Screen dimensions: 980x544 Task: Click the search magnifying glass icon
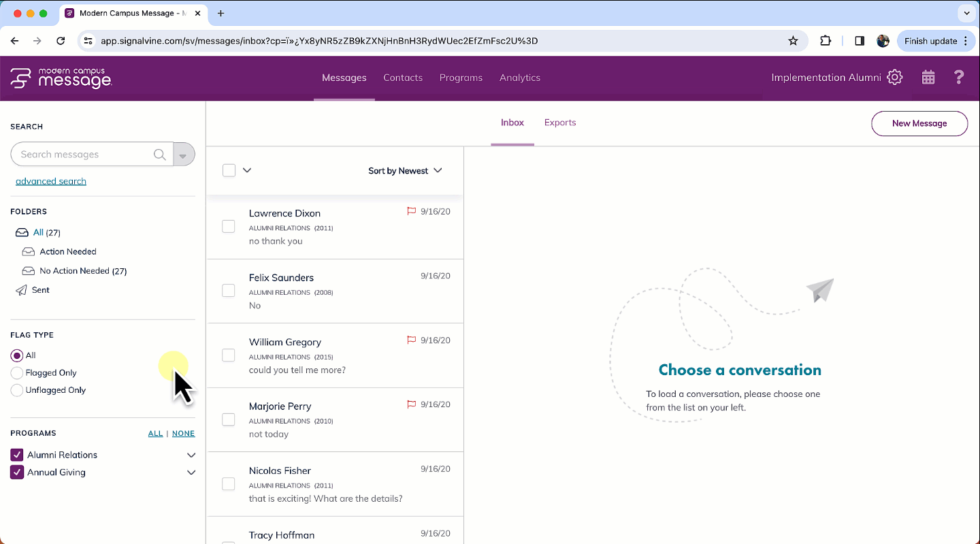pyautogui.click(x=159, y=154)
